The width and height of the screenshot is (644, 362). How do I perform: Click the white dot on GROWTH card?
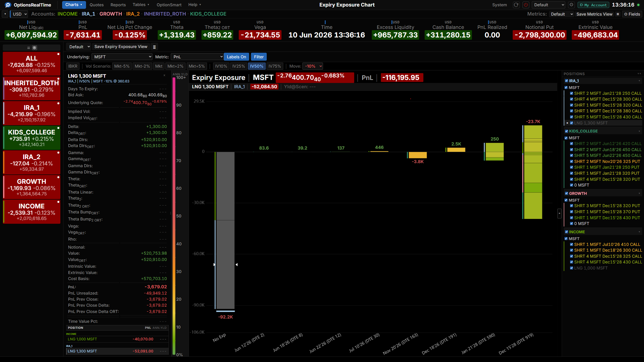(58, 177)
